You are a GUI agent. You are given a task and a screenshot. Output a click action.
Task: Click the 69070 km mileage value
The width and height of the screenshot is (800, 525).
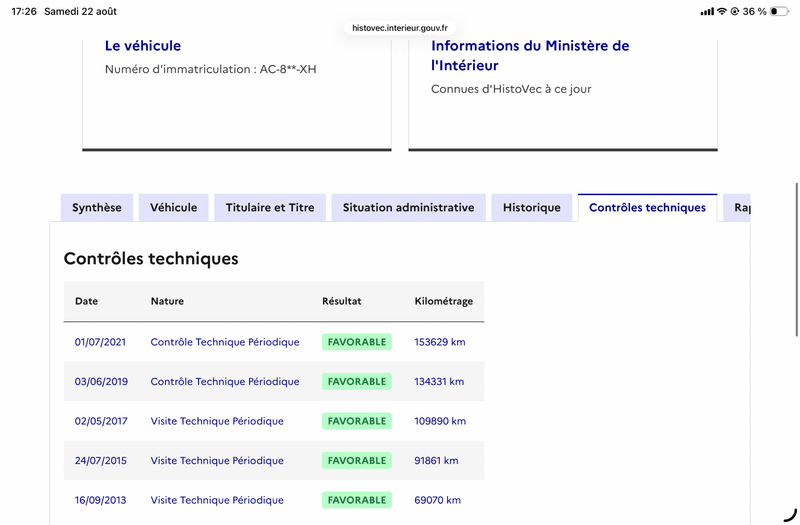click(x=438, y=500)
